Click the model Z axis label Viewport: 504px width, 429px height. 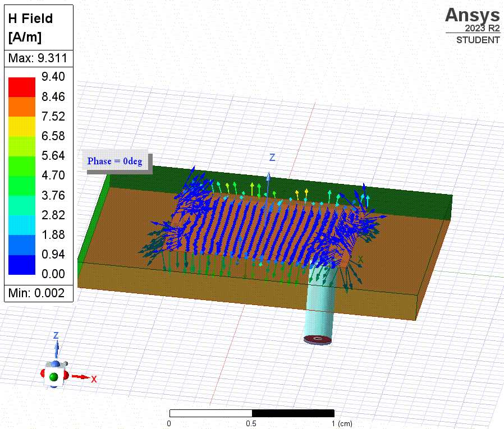[272, 158]
